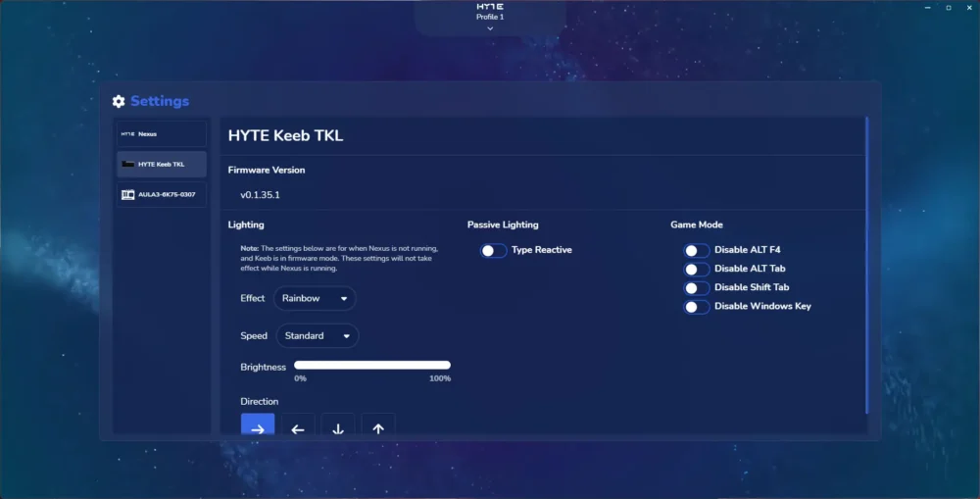Viewport: 980px width, 499px height.
Task: Click firmware version v0.1.35.1 text
Action: click(260, 194)
